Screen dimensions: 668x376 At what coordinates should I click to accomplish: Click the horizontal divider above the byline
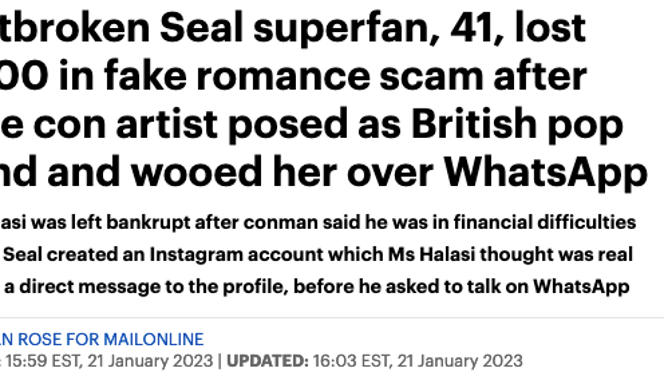coord(332,317)
